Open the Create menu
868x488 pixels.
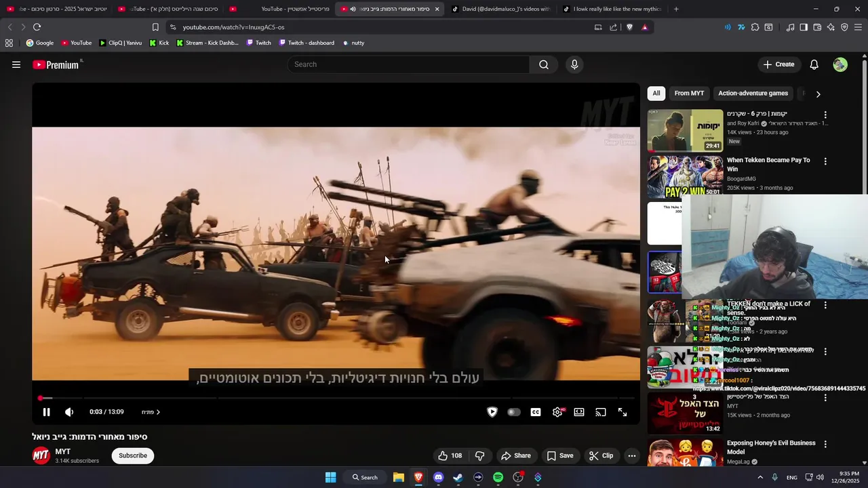click(x=778, y=64)
